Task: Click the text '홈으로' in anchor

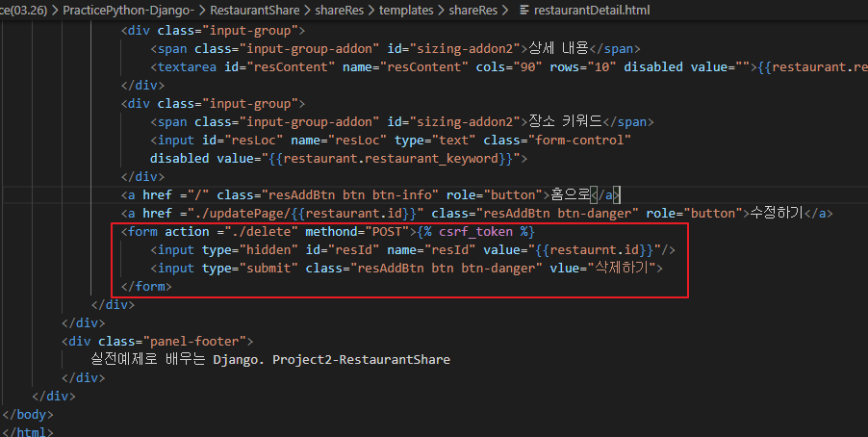Action: (x=571, y=194)
